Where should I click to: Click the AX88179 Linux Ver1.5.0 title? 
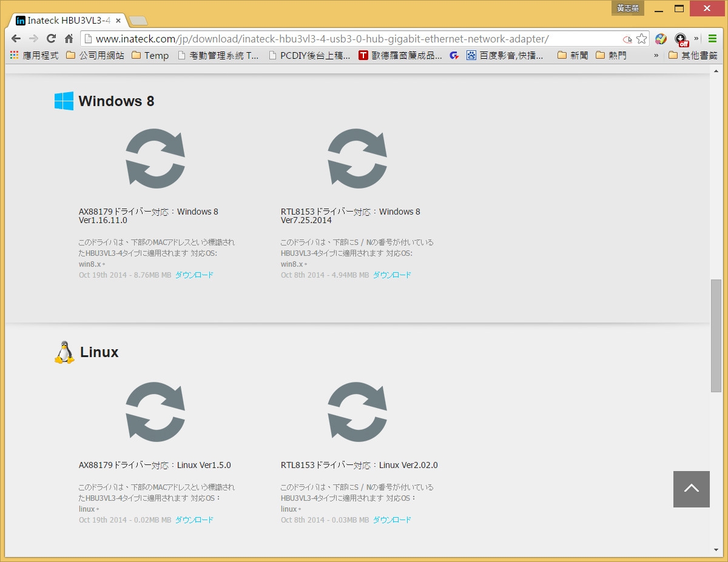point(155,466)
